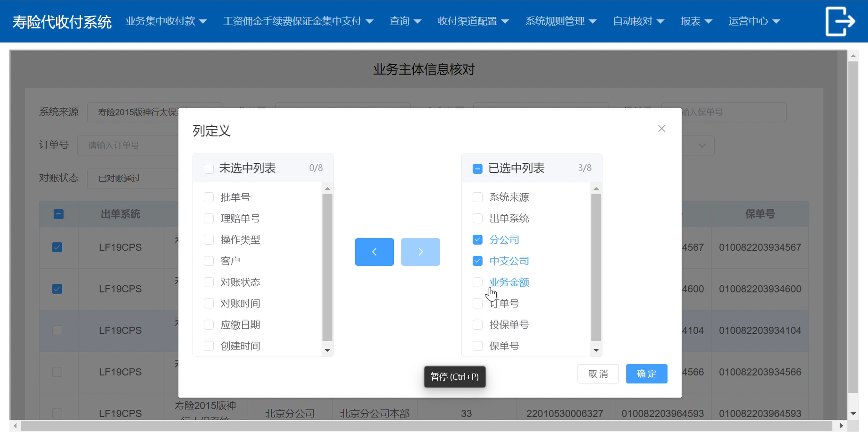Click policy number 010082203934566

(760, 372)
